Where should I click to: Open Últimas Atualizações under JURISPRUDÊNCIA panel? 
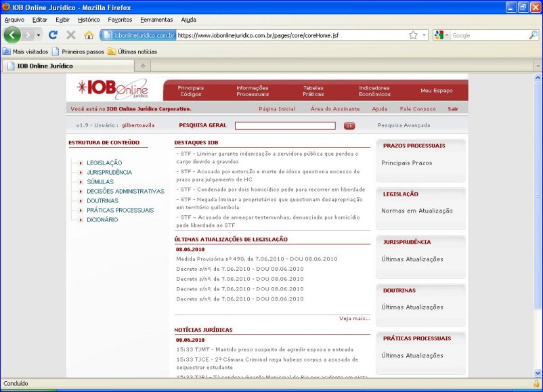tap(412, 259)
